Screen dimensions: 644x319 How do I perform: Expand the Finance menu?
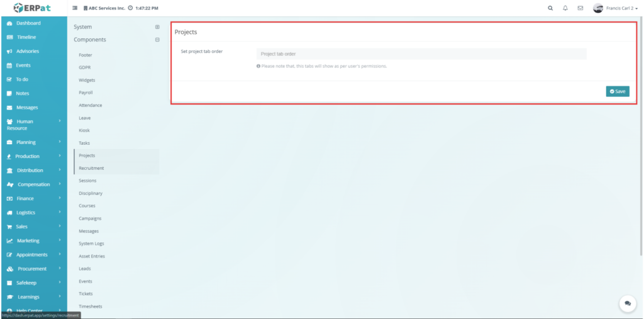(x=33, y=199)
